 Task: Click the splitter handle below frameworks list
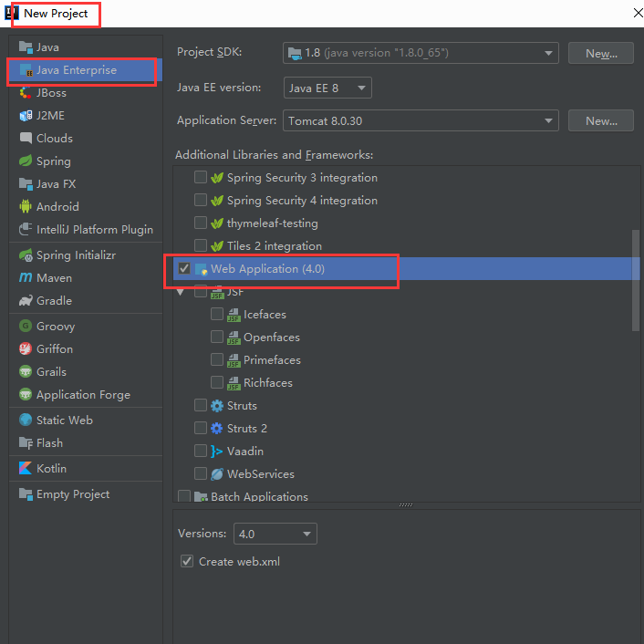406,505
